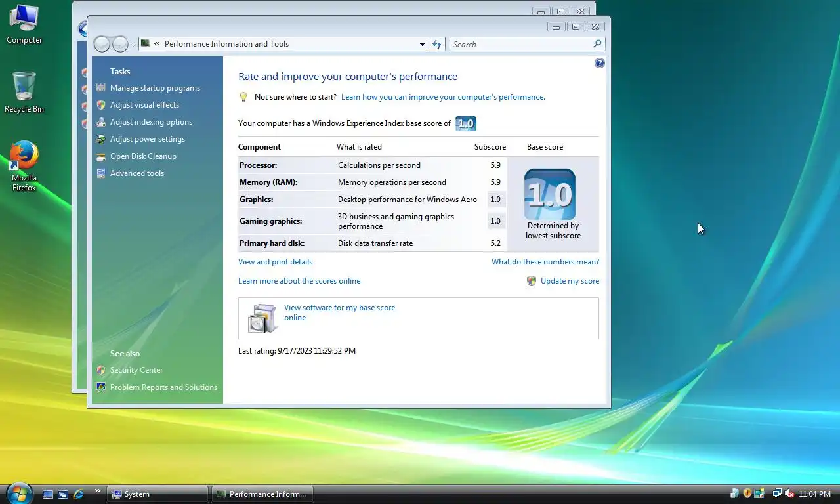Expand the quick launch overflow chevron
This screenshot has height=504, width=840.
click(98, 490)
